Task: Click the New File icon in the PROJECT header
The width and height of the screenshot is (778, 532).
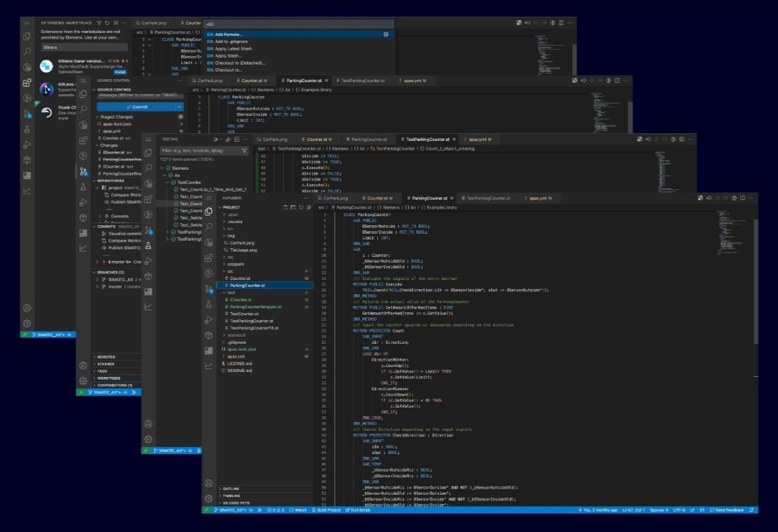Action: [284, 208]
